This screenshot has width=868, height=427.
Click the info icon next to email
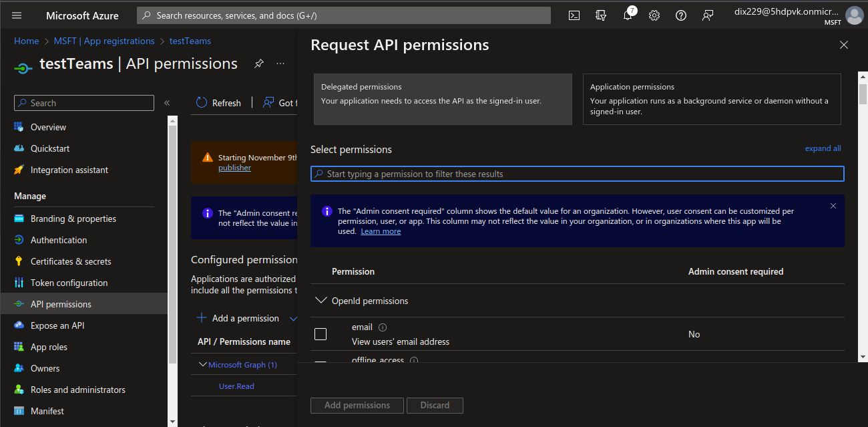tap(383, 327)
